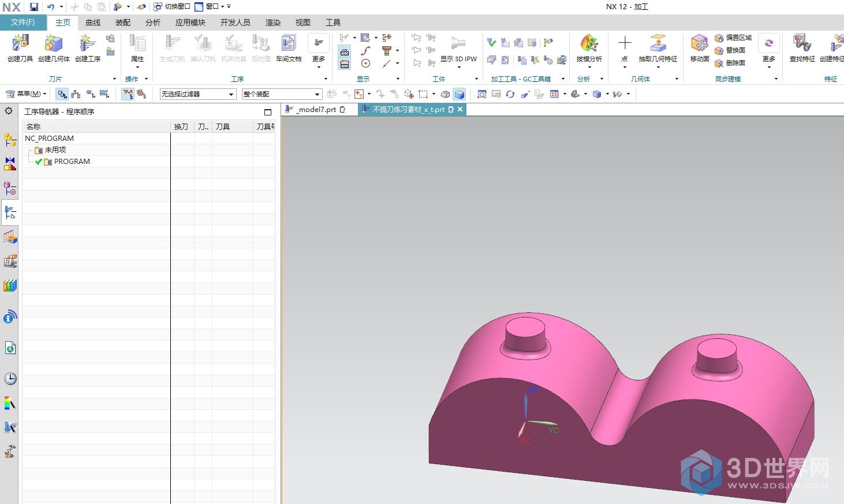Open the 无选择过滤器 selection filter dropdown

click(197, 94)
